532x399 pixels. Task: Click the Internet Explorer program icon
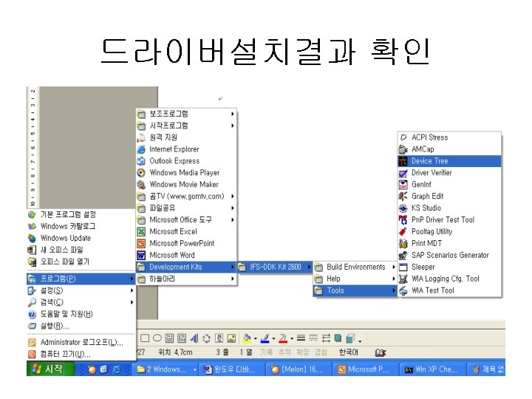(x=141, y=149)
